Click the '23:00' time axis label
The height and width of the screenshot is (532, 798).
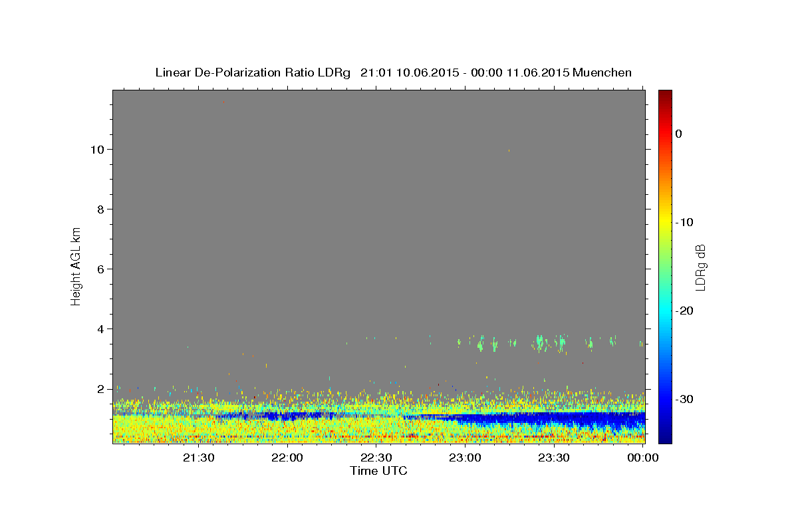tap(465, 458)
